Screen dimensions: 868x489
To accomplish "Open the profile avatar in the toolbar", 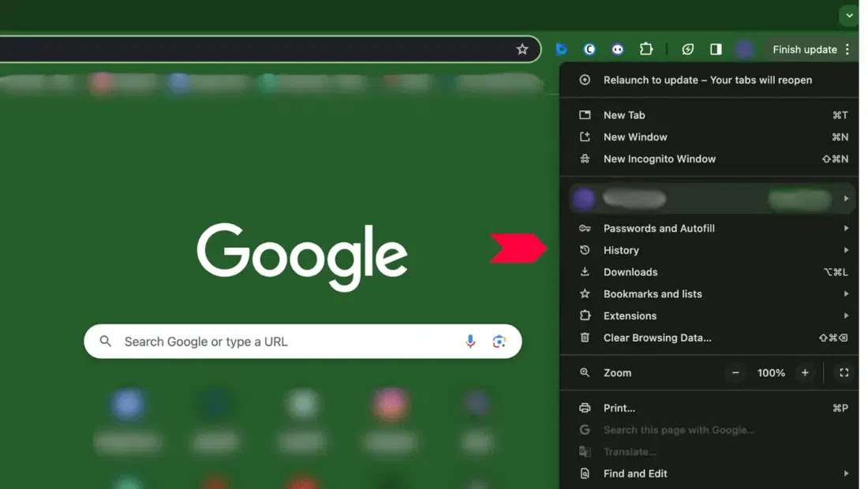I will 745,49.
